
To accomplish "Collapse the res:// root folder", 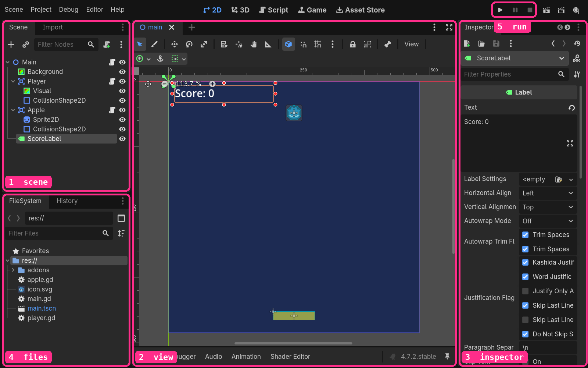I will pos(8,261).
